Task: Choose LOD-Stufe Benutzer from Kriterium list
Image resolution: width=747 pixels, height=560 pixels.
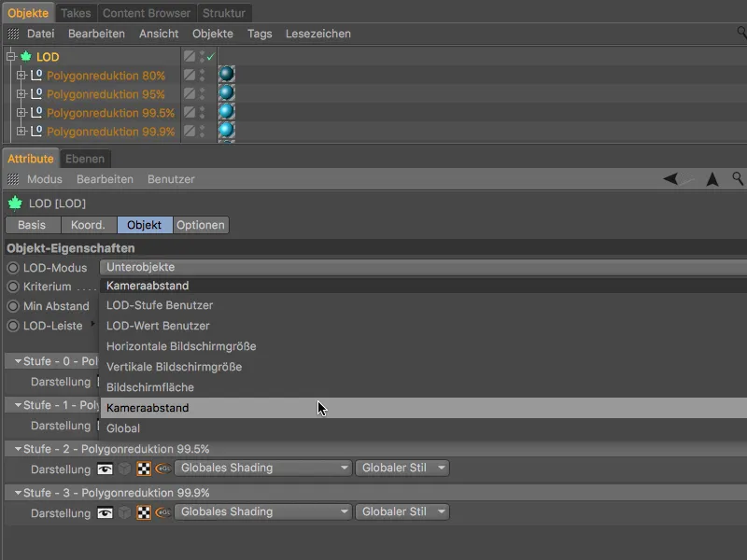Action: pos(424,305)
